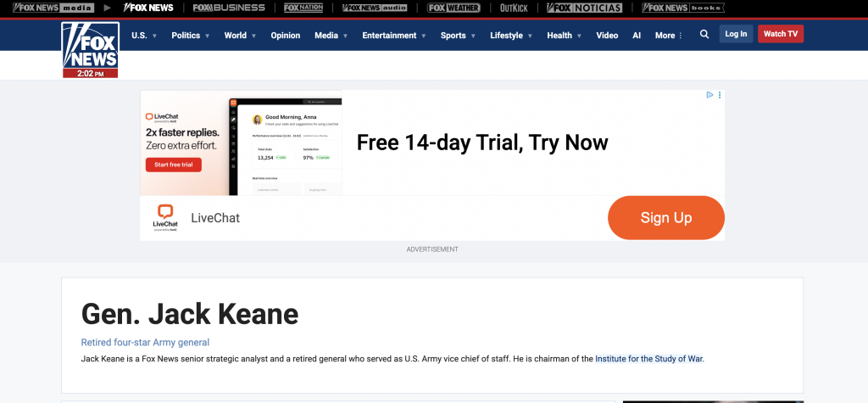
Task: Open Institute for the Study of War link
Action: [x=648, y=359]
